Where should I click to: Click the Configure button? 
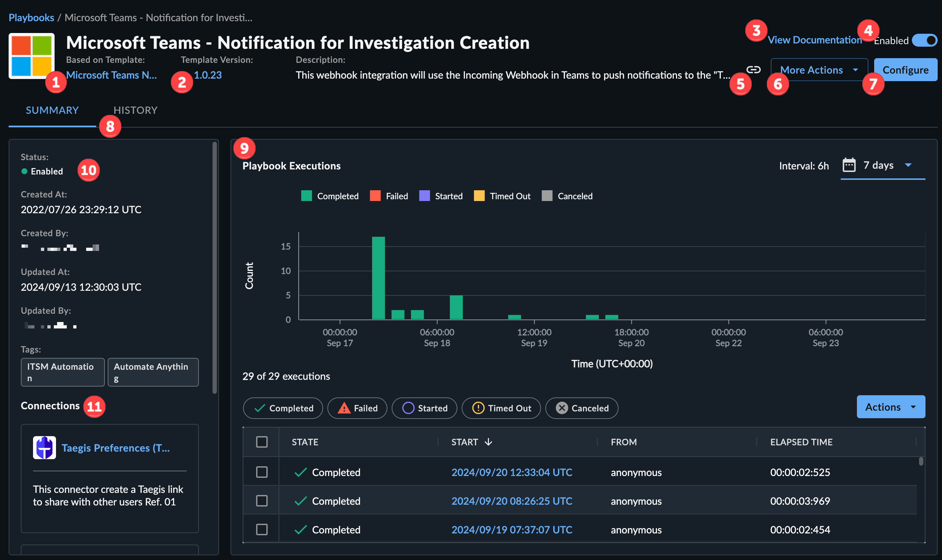coord(905,70)
